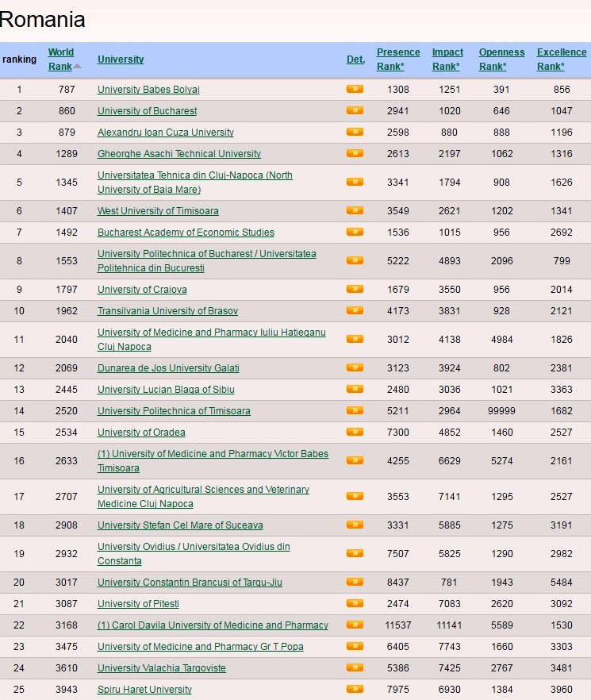Open Bucharest Academy of Economic Studies link

click(186, 233)
